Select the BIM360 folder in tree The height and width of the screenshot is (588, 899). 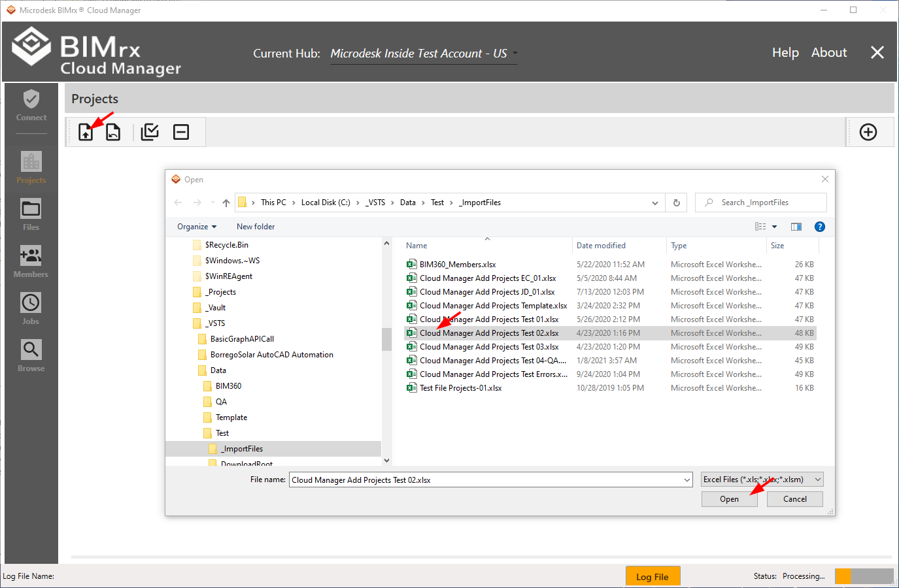pyautogui.click(x=228, y=386)
